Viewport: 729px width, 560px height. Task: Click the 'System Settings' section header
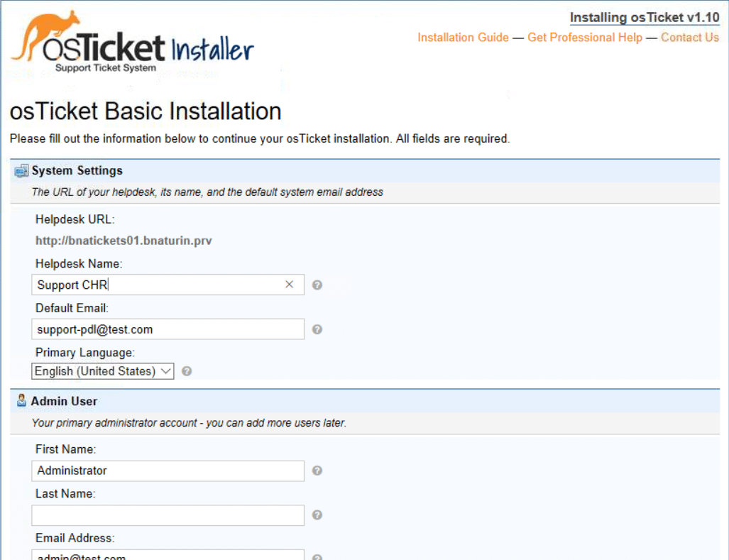point(77,170)
